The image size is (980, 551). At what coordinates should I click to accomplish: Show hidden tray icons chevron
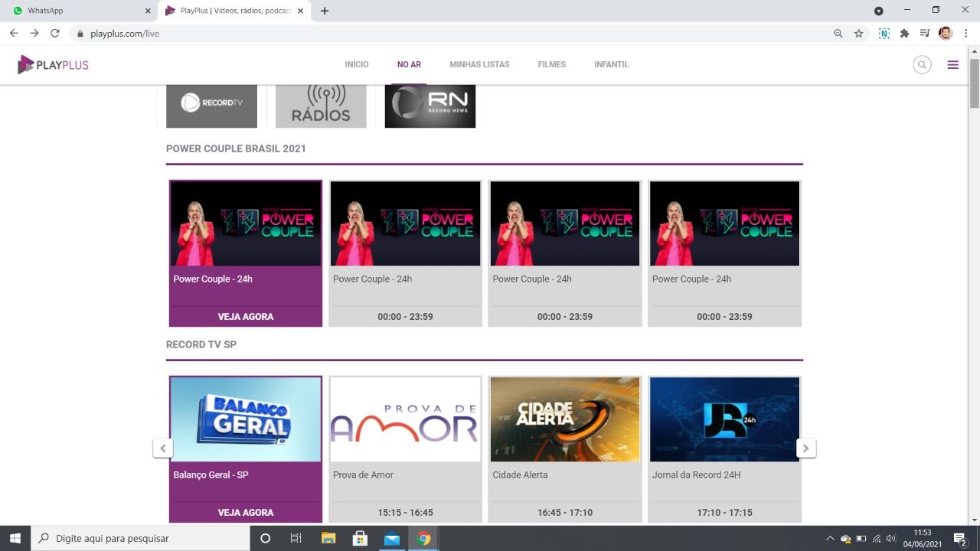830,538
